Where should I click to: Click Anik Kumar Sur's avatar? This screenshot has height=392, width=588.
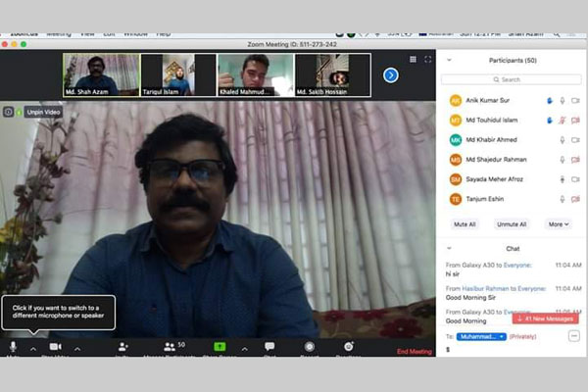tap(456, 101)
